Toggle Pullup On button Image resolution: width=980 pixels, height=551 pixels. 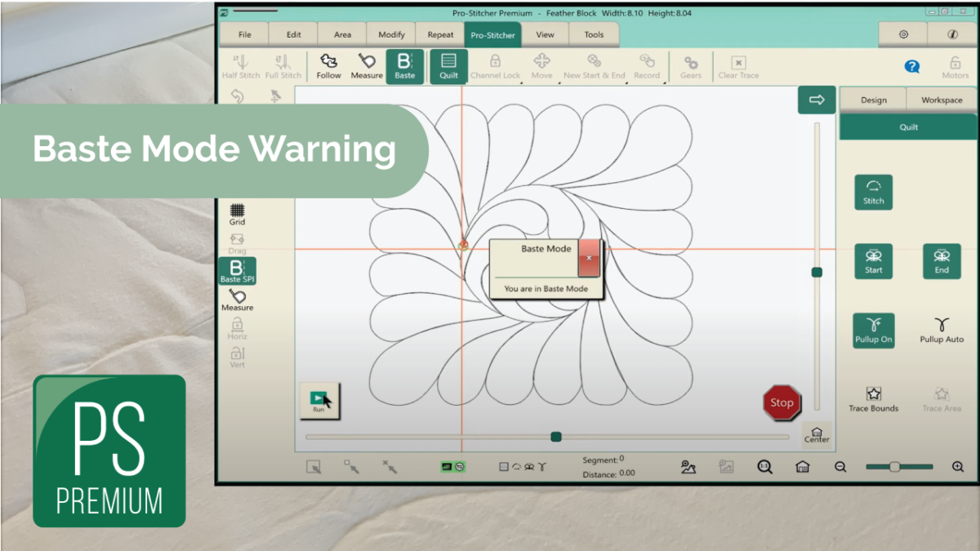[x=873, y=331]
